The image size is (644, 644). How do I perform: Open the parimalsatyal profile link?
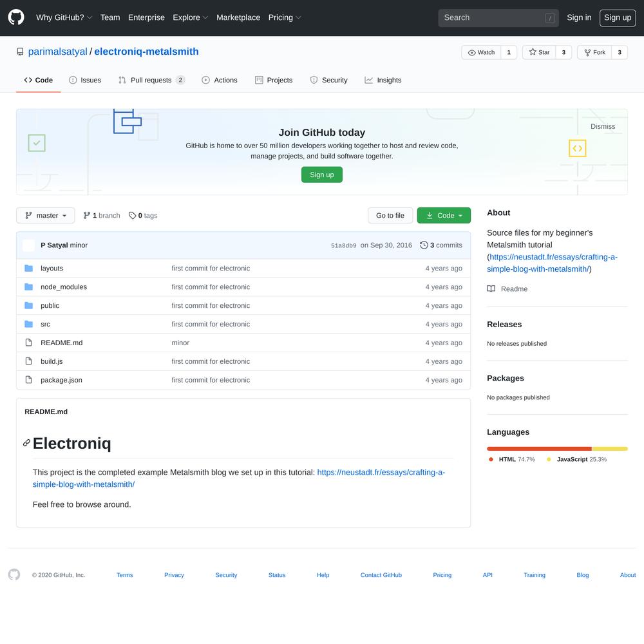57,52
